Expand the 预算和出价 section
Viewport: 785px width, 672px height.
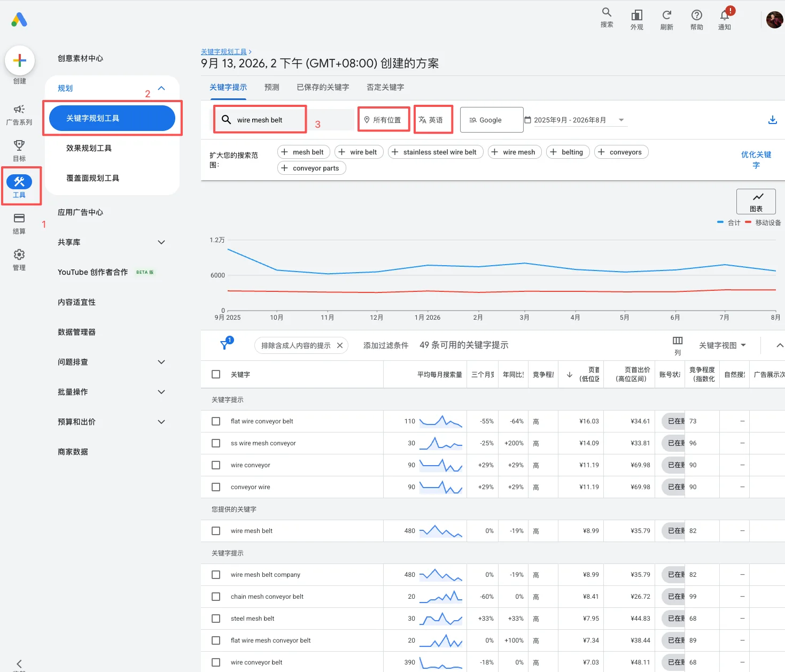161,422
